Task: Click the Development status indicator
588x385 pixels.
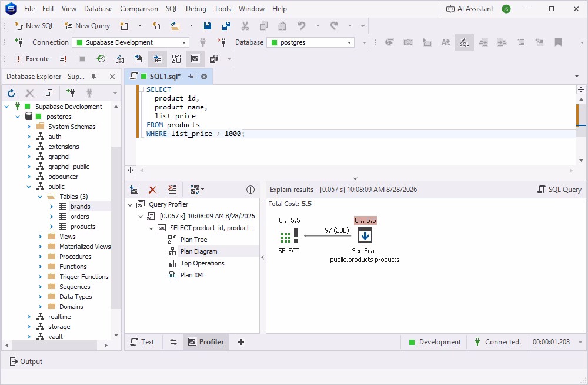Action: point(435,342)
